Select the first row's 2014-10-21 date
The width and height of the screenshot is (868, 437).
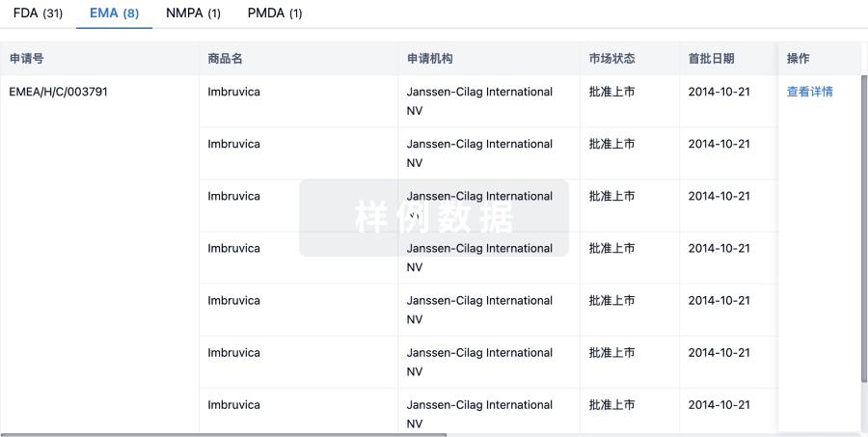[x=719, y=92]
